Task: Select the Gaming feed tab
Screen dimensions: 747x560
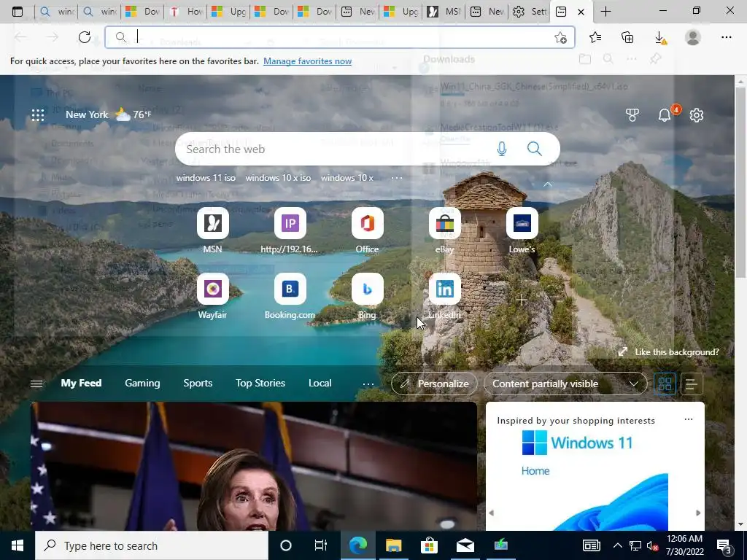Action: click(142, 384)
